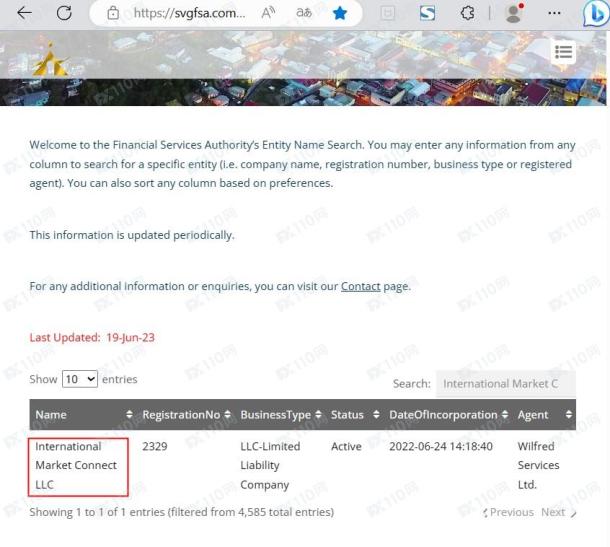View site security lock info
Viewport: 610px width, 547px height.
[113, 13]
